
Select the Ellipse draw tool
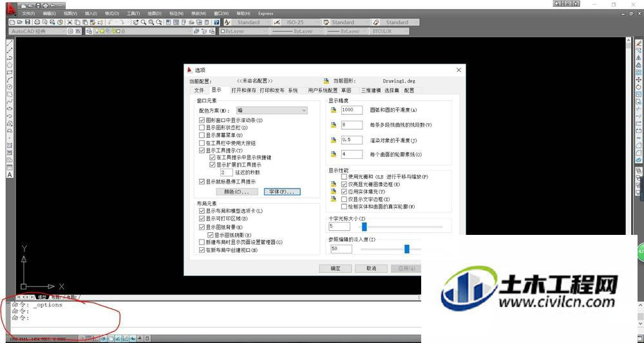tap(10, 109)
